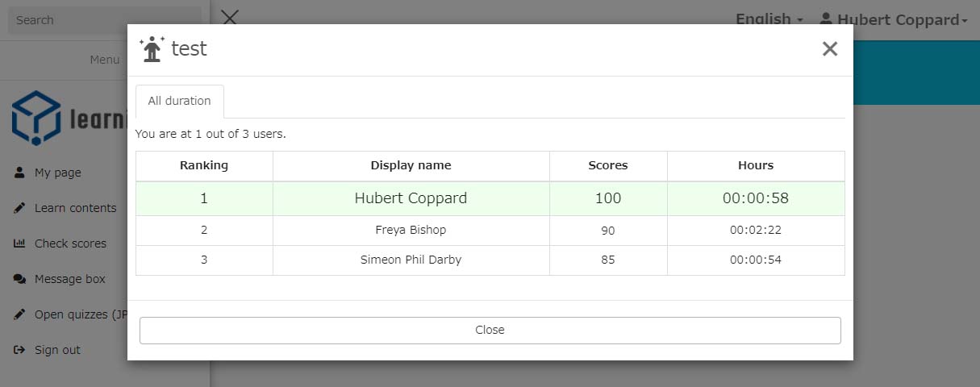Viewport: 980px width, 387px height.
Task: Click the ranking person icon beside test
Action: coord(152,49)
